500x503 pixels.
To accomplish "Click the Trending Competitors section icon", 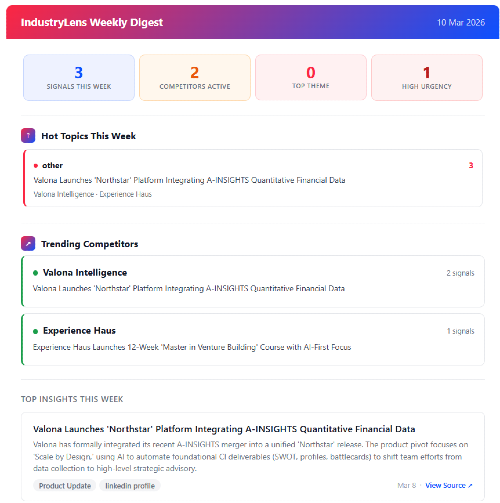I will (28, 244).
